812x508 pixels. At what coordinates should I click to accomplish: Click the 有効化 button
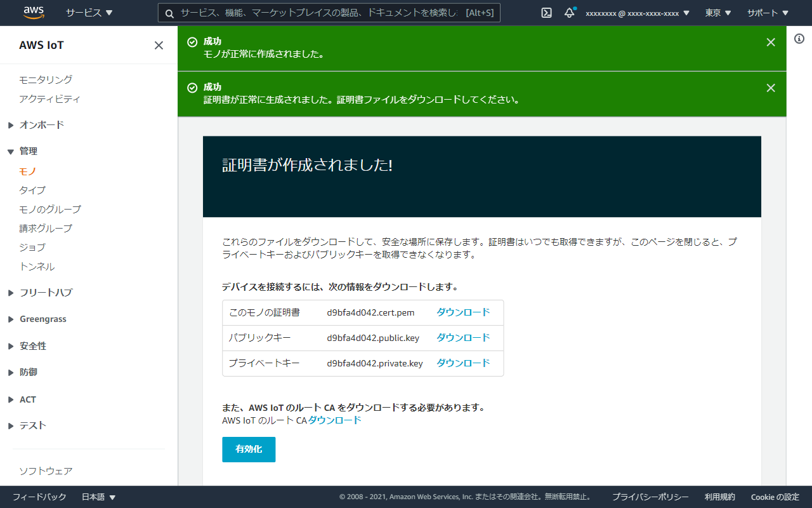(249, 449)
